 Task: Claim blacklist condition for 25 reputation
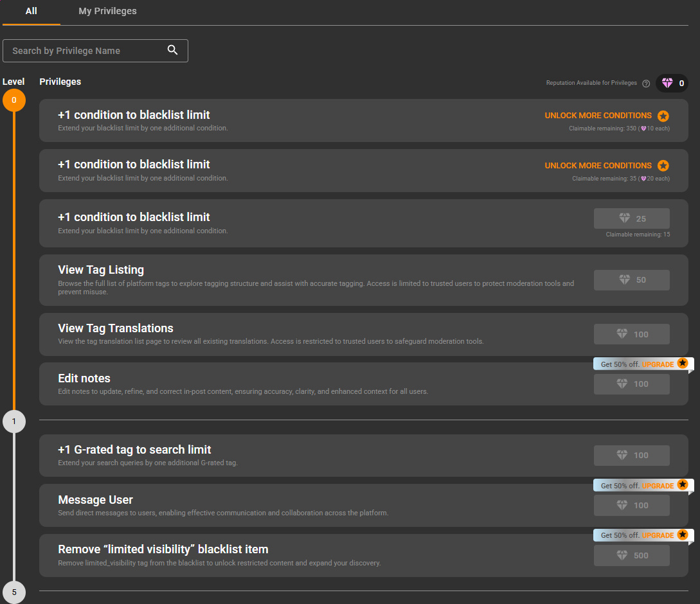[632, 218]
